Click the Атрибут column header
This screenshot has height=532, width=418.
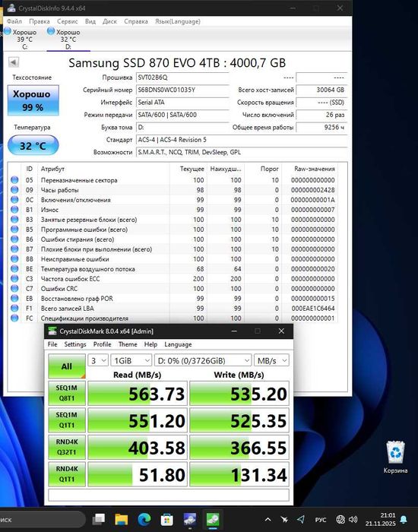click(52, 169)
